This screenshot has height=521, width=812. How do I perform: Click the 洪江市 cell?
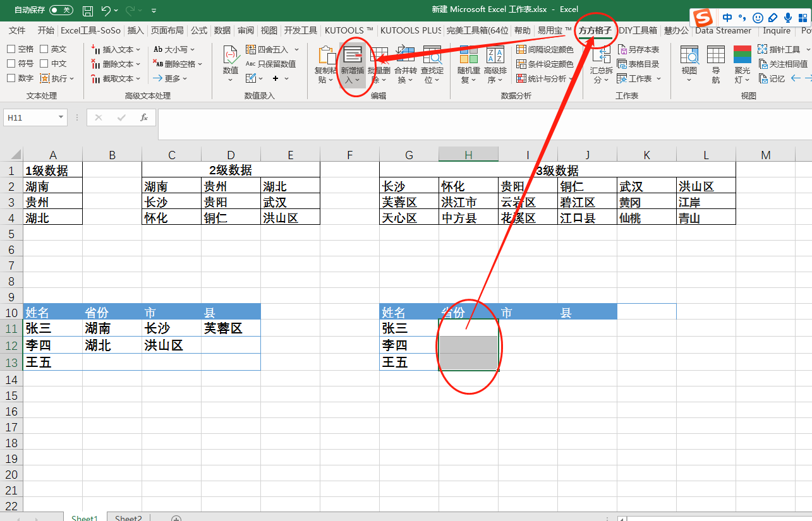468,202
